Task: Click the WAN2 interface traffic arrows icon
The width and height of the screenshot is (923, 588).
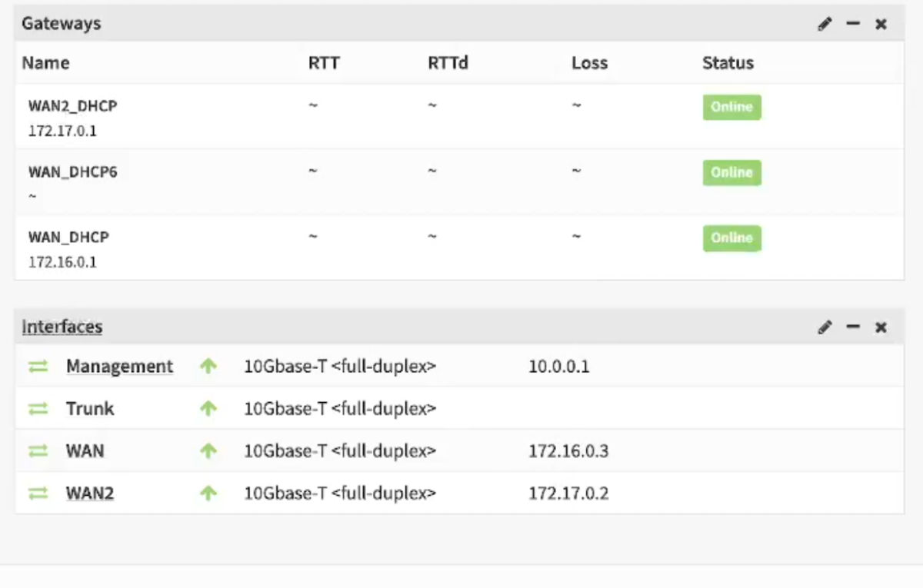Action: pyautogui.click(x=38, y=493)
